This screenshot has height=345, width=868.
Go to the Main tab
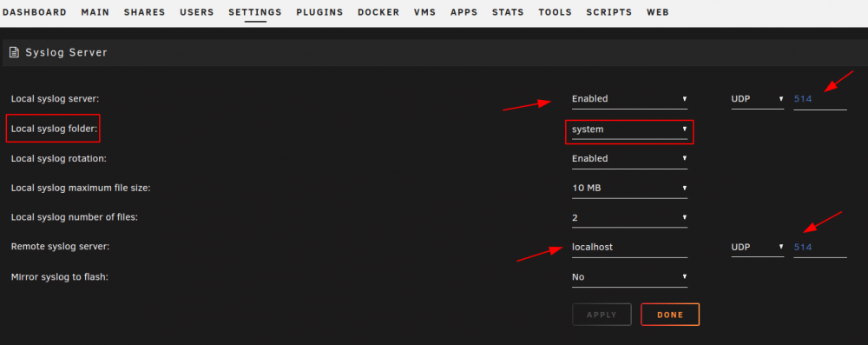tap(95, 12)
